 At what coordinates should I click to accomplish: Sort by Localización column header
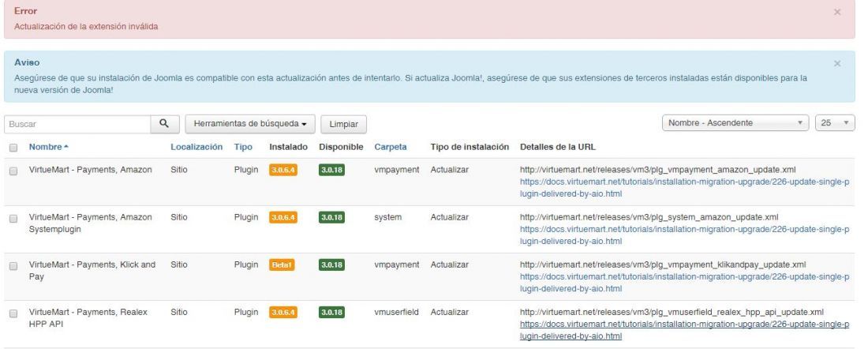[196, 147]
